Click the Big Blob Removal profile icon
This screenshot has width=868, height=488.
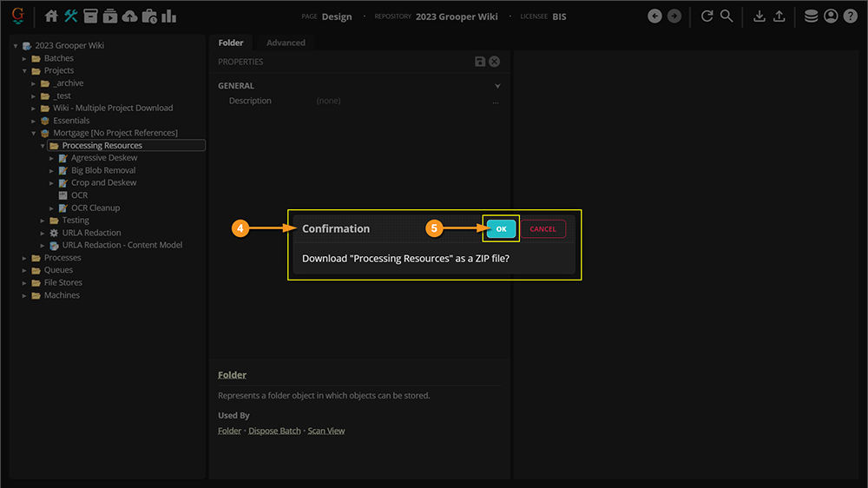[63, 170]
